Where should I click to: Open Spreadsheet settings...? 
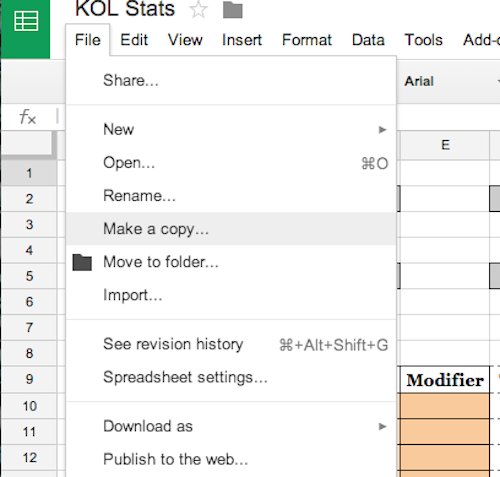(231, 377)
